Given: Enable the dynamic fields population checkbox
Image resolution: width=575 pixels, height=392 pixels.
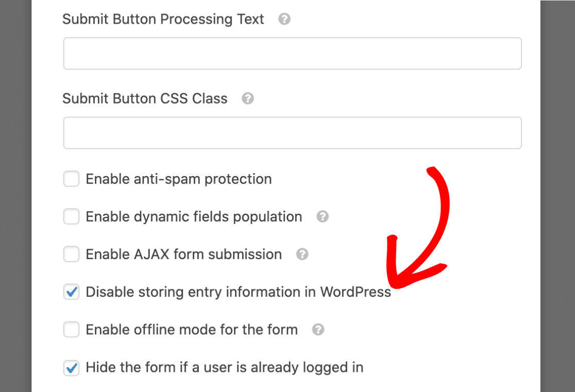Looking at the screenshot, I should click(x=71, y=216).
